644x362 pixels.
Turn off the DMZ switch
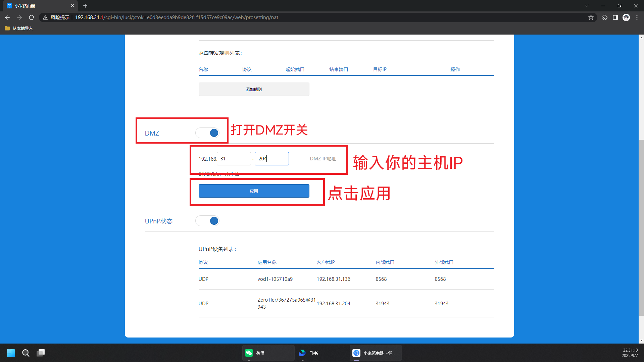tap(207, 133)
